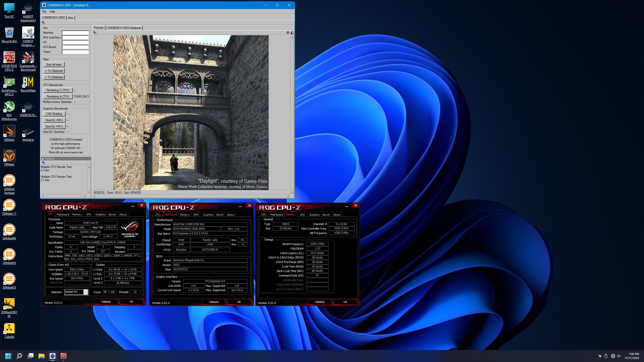Launch VRMark desktop icon
Screen dimensions: 644x362
point(9,158)
